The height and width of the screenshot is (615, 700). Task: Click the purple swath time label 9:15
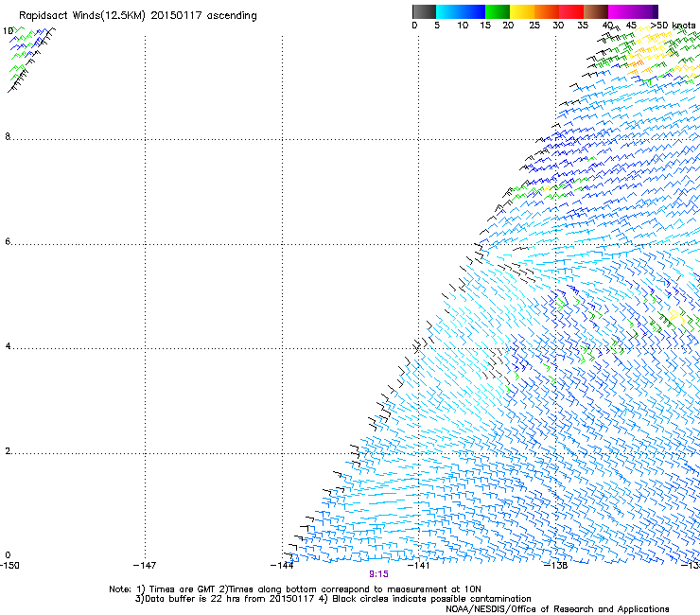pos(378,574)
